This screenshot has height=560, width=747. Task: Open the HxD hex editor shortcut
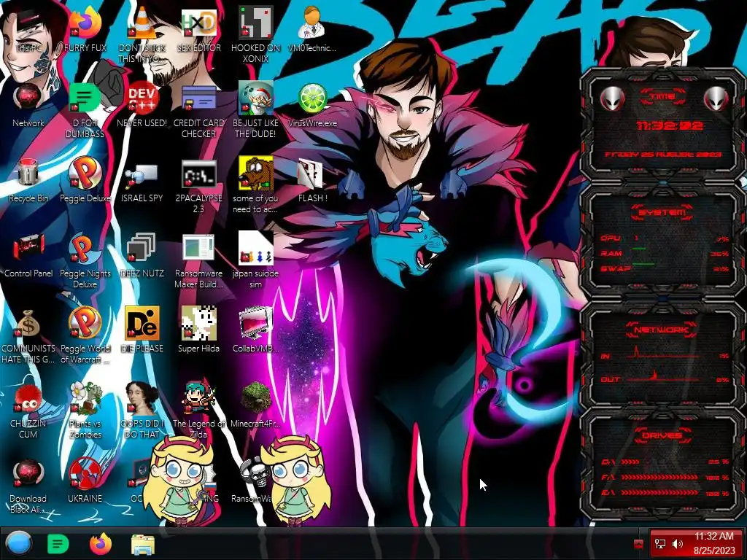point(198,28)
